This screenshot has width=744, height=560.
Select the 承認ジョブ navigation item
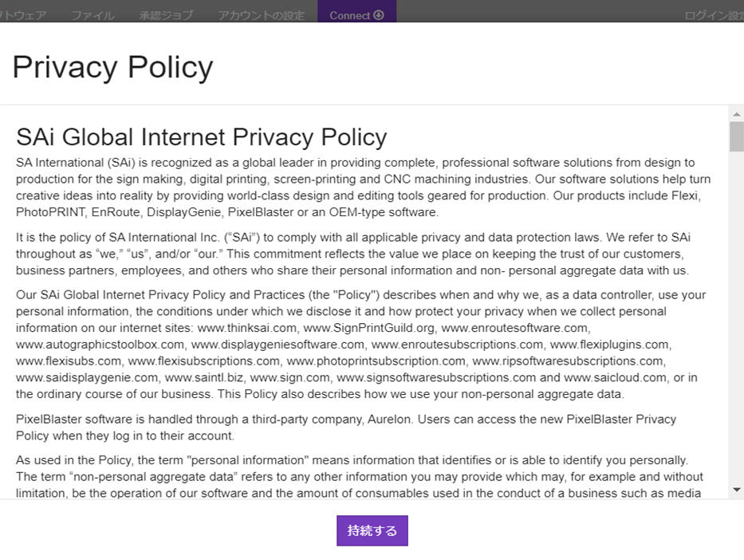click(x=166, y=15)
